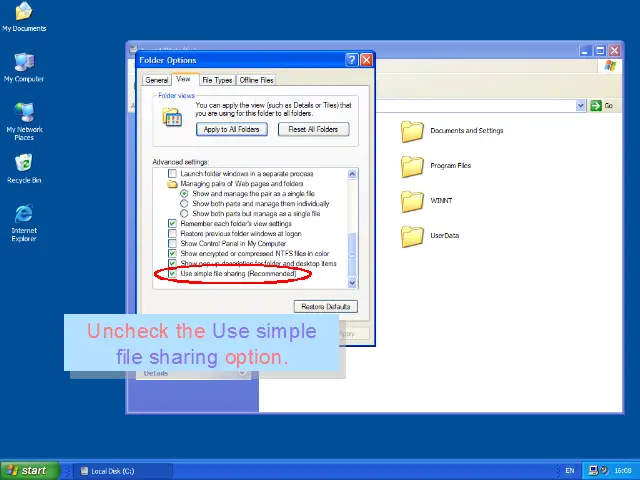
Task: Click the network tray icon in taskbar
Action: (x=593, y=470)
